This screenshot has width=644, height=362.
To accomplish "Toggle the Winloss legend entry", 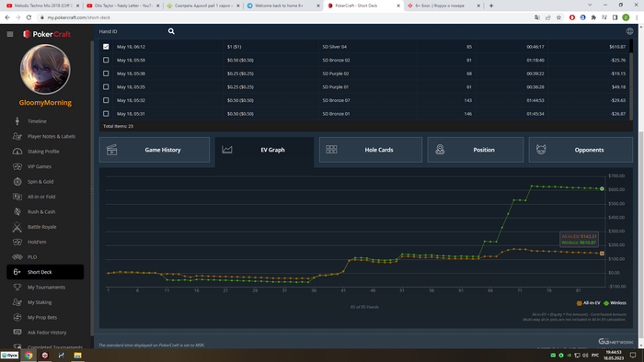I will 615,303.
